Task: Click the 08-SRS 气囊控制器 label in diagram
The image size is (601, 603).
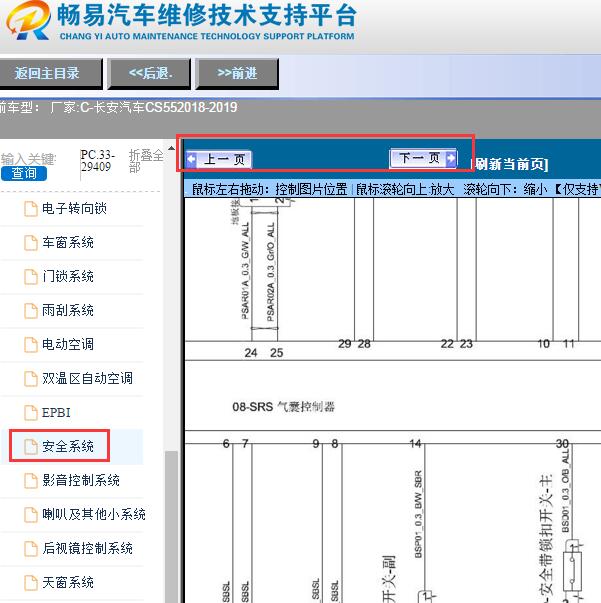Action: tap(283, 406)
